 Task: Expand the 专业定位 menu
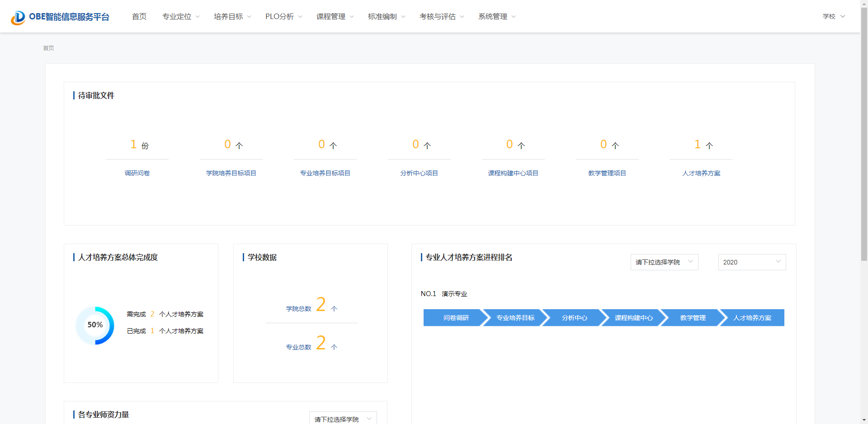coord(181,17)
